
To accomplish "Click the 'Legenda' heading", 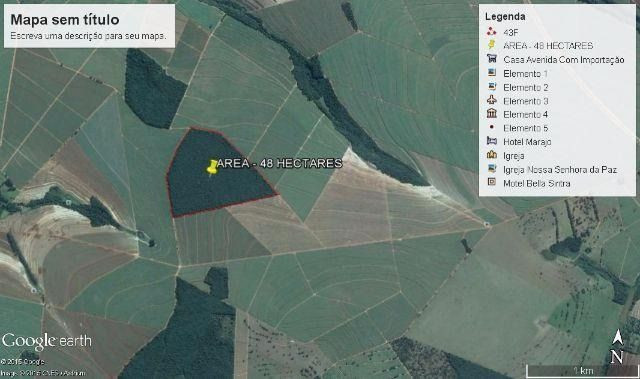I will click(505, 17).
